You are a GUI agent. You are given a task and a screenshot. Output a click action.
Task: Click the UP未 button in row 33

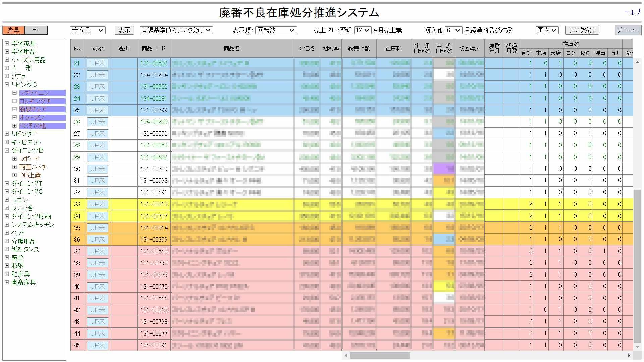coord(97,204)
